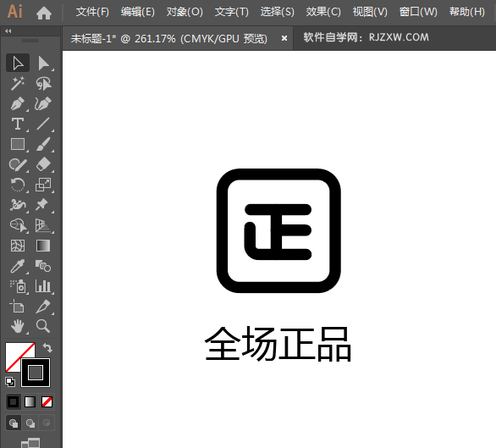496x448 pixels.
Task: Click the Stroke color box
Action: click(36, 373)
